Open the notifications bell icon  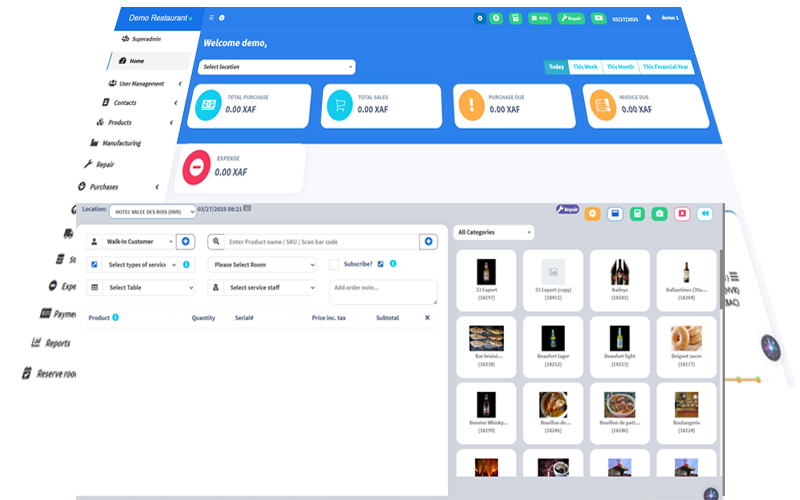tap(648, 18)
